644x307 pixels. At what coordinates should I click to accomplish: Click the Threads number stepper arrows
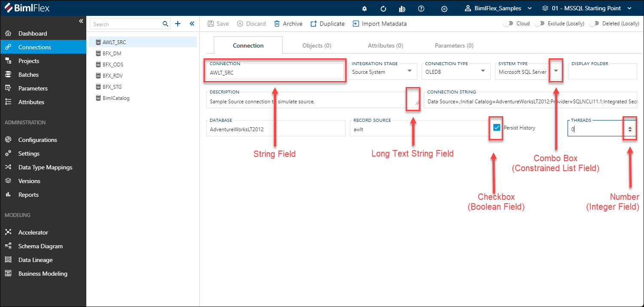[630, 129]
